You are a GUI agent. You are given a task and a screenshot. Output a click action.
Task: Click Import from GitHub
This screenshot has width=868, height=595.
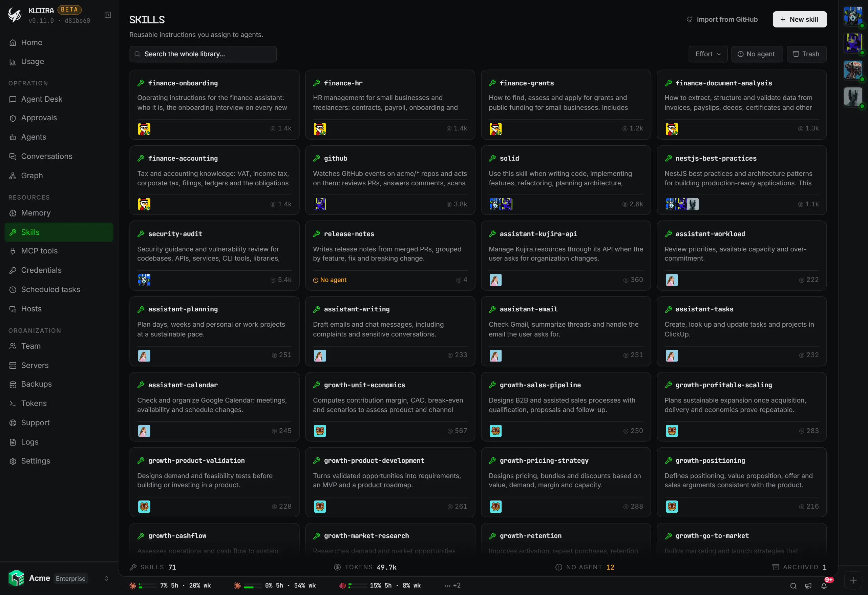pyautogui.click(x=722, y=19)
